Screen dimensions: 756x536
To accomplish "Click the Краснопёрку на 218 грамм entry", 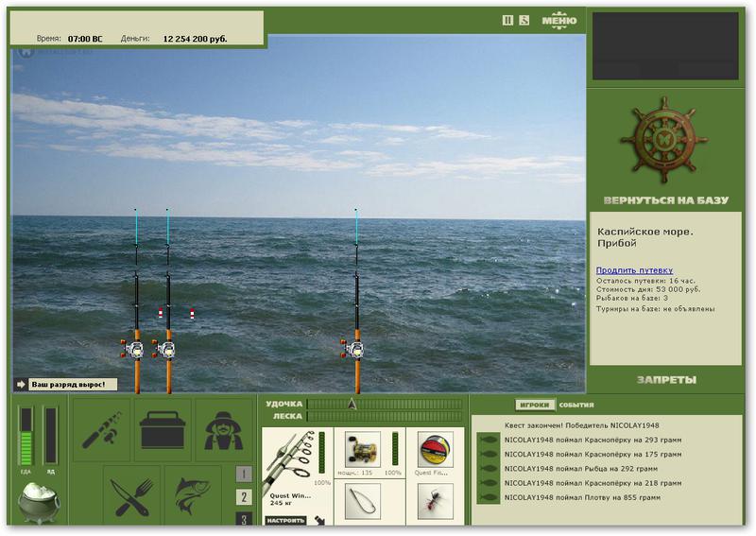I will point(593,483).
